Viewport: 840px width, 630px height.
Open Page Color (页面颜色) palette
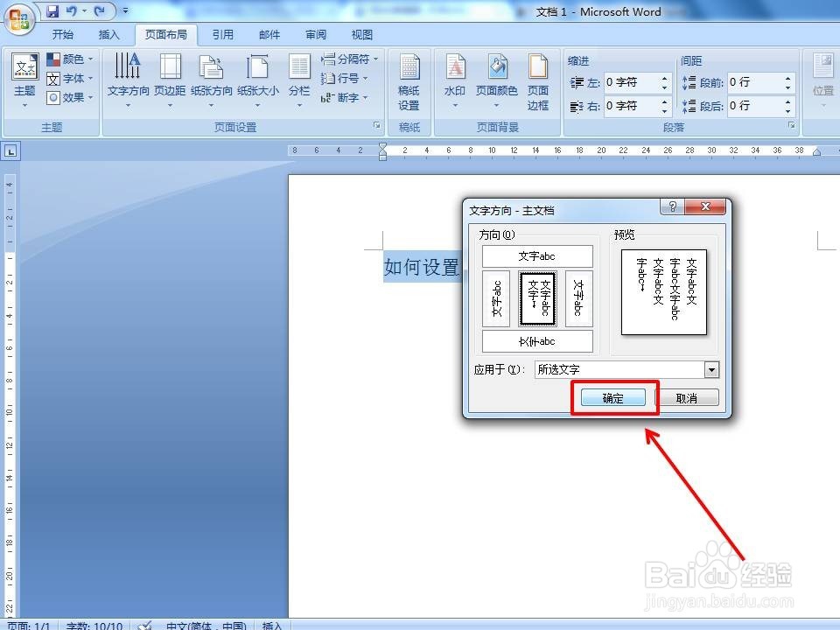[x=497, y=80]
